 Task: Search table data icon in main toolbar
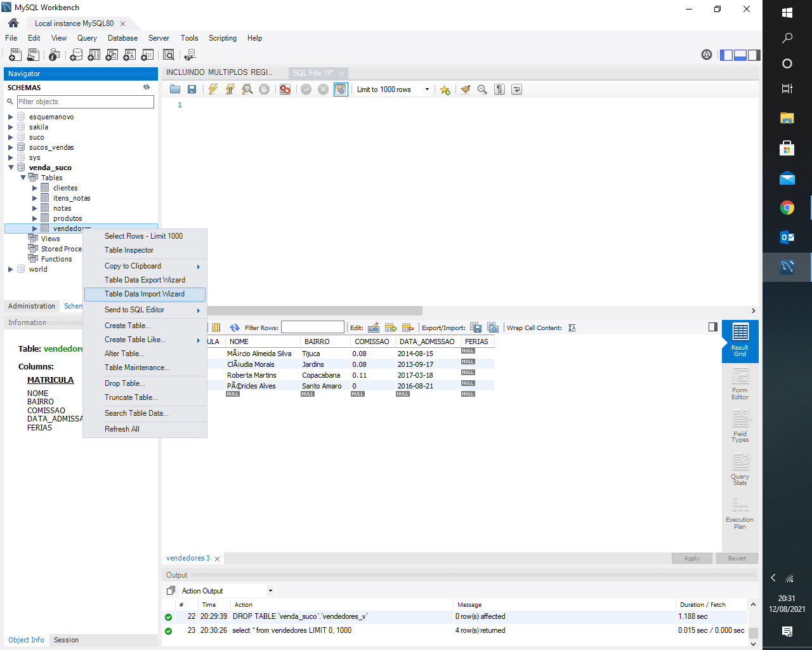[169, 55]
